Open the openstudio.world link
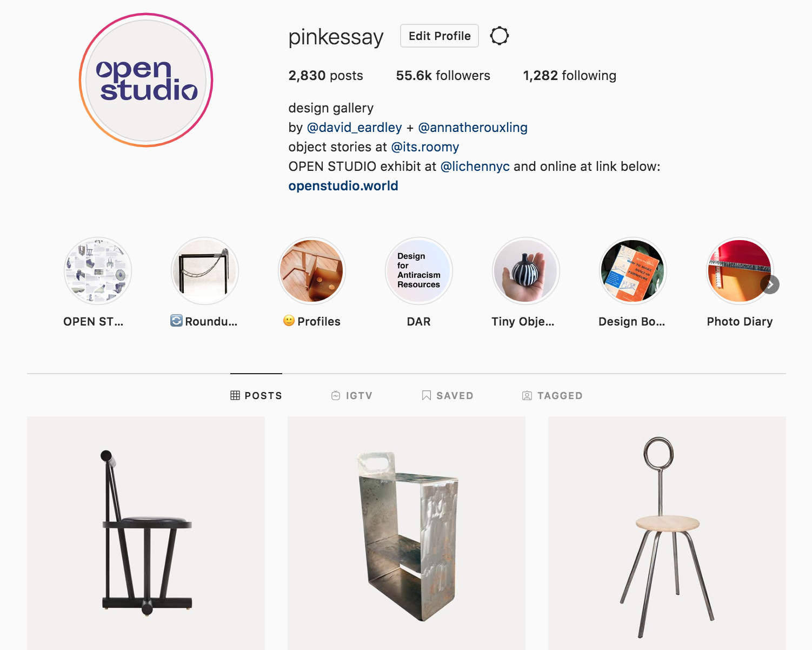The height and width of the screenshot is (650, 812). 343,186
